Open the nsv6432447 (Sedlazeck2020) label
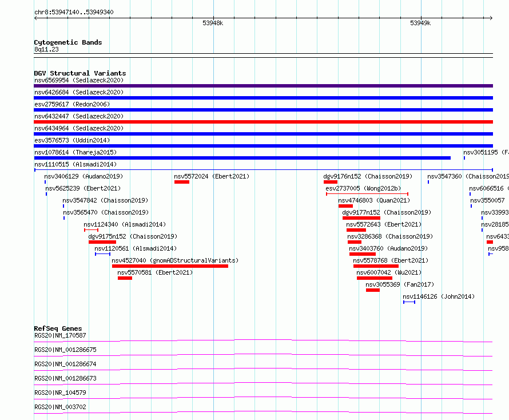509x420 pixels. coord(79,116)
